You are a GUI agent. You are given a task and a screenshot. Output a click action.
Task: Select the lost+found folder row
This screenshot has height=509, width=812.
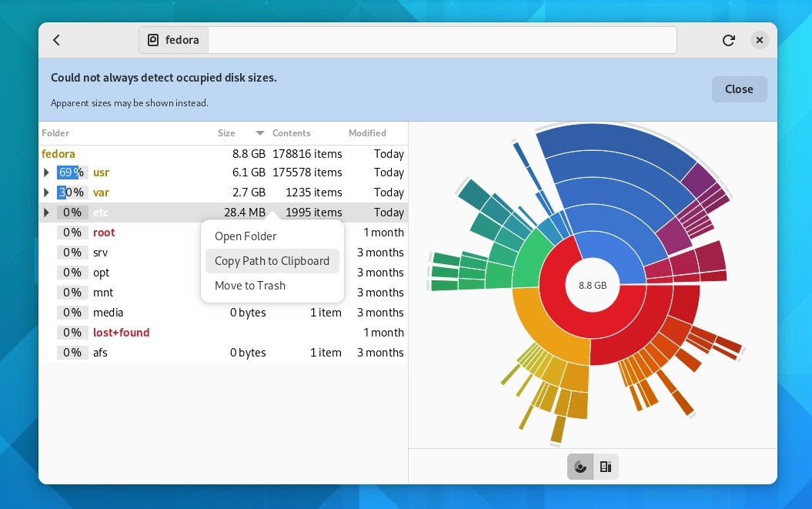pyautogui.click(x=223, y=333)
